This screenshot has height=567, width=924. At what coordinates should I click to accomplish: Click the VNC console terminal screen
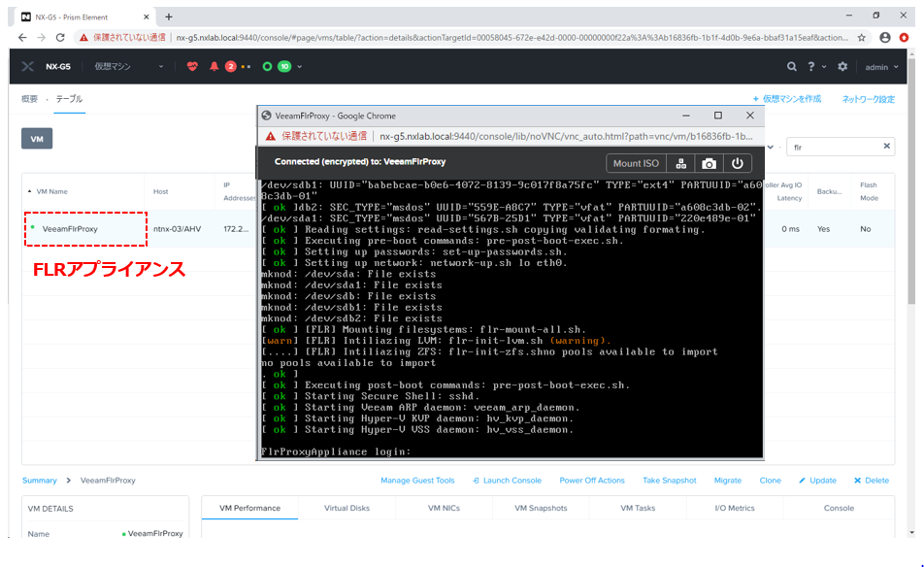point(511,318)
